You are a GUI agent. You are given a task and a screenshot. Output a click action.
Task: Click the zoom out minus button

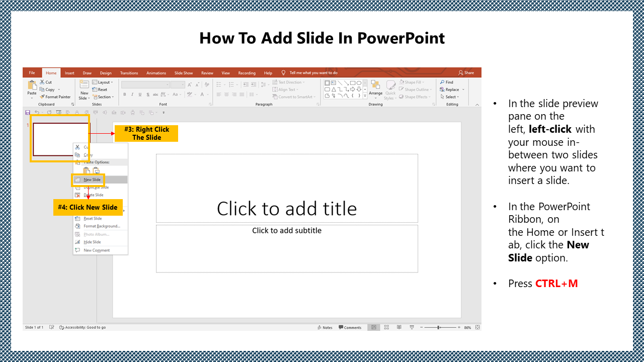click(422, 327)
